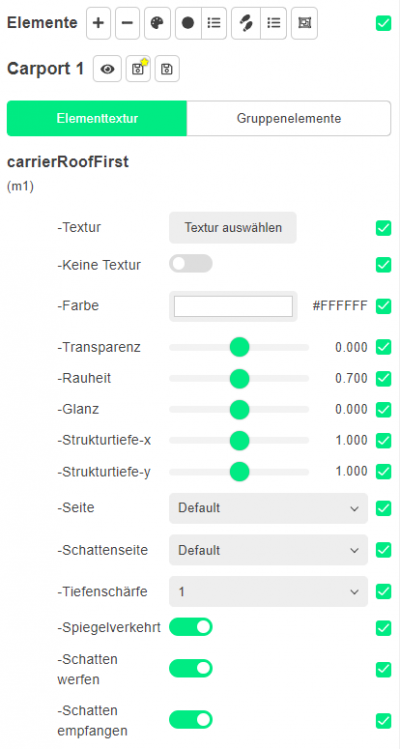The image size is (400, 749).
Task: Toggle the eye icon for Carport 1
Action: pos(108,69)
